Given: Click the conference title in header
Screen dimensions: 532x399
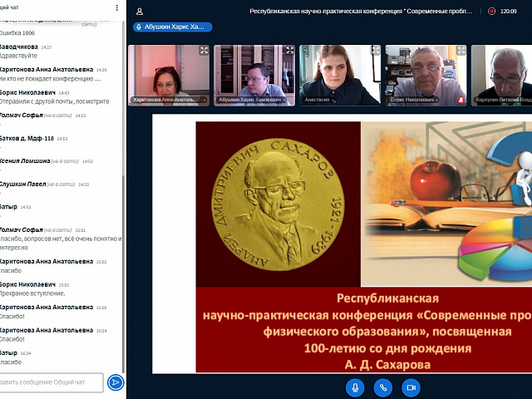Looking at the screenshot, I should point(366,11).
